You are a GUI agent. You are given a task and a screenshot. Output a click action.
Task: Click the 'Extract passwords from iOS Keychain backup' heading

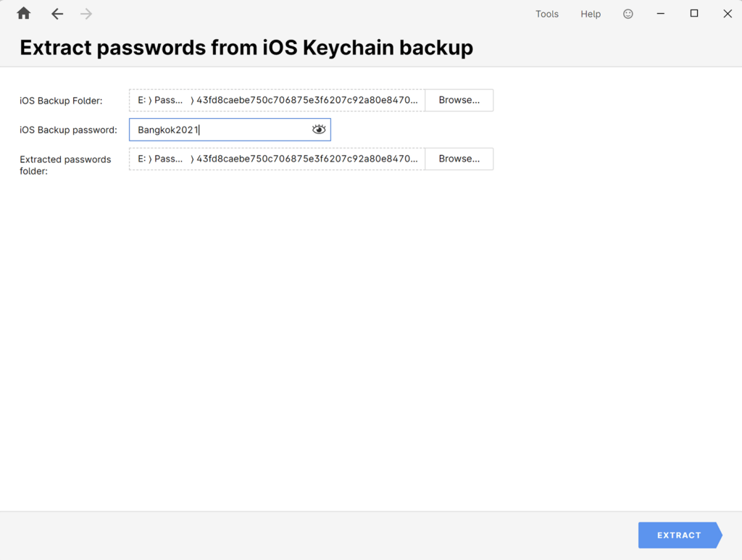click(x=246, y=48)
